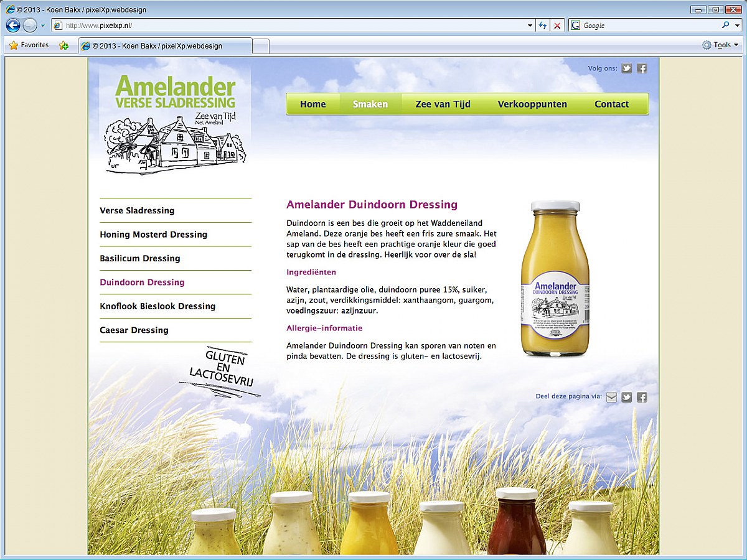This screenshot has width=747, height=560.
Task: Select Honing Mosterd Dressing in the sidebar
Action: 153,235
